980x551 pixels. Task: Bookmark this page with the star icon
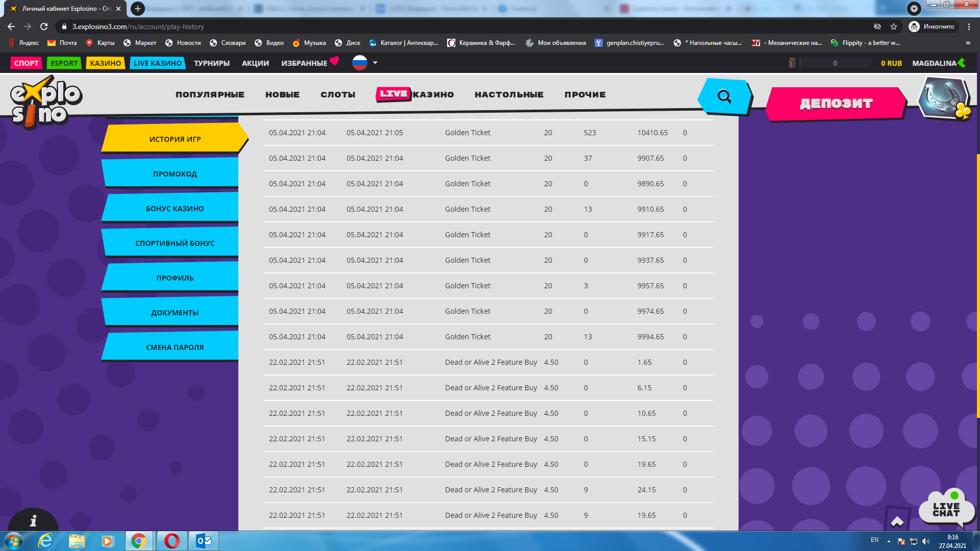pos(894,27)
